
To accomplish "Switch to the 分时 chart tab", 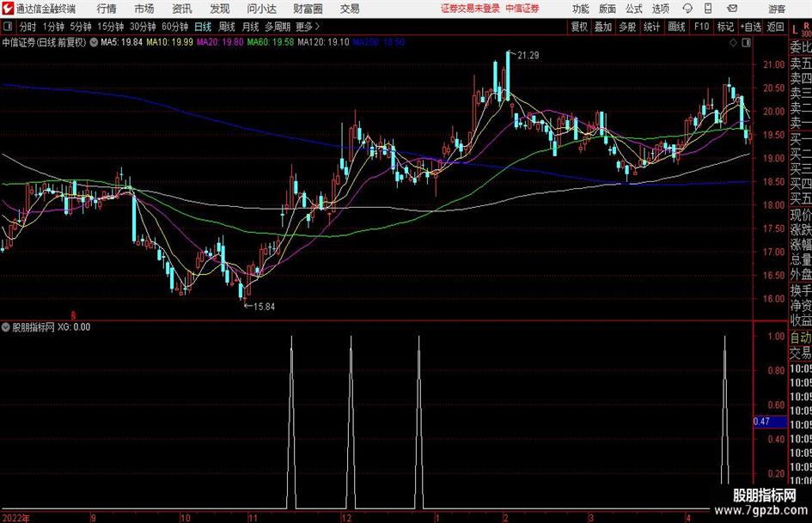I will click(x=28, y=27).
